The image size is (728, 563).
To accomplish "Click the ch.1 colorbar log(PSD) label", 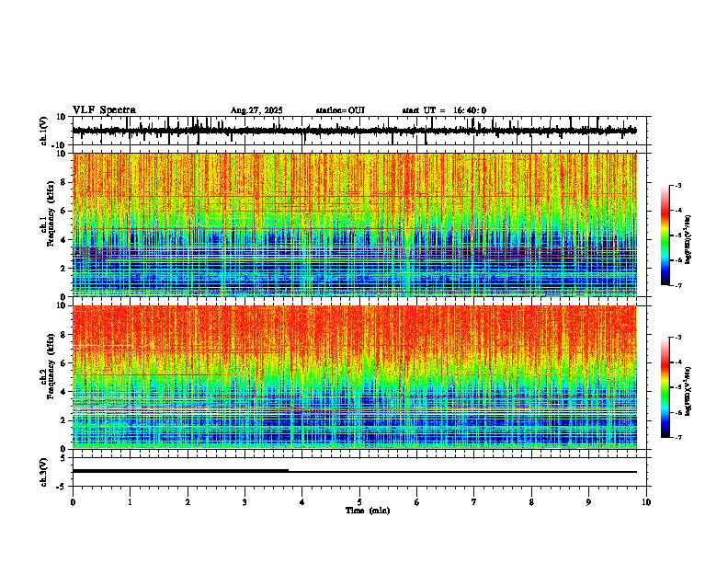I will tap(688, 239).
